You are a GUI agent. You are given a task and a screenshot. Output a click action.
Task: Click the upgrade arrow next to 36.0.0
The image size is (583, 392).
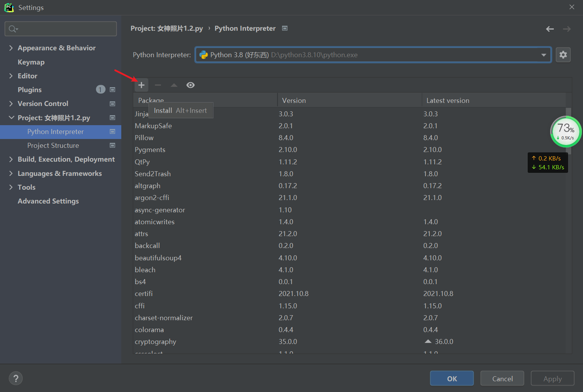(428, 341)
